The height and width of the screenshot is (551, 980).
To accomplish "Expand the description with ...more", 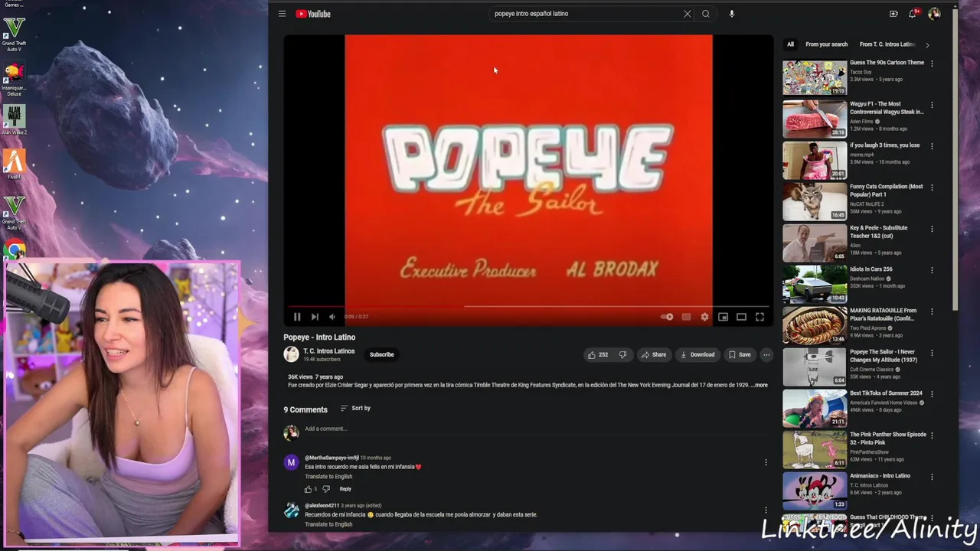I will click(759, 385).
